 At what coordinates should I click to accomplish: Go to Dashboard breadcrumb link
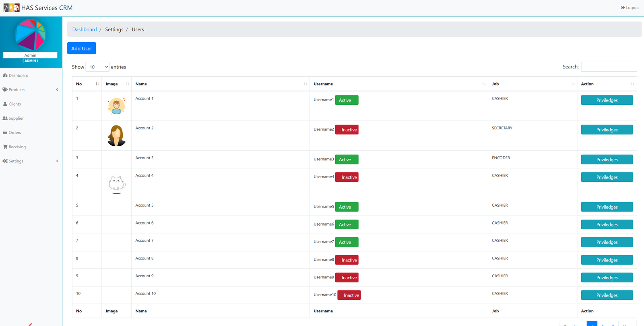[x=85, y=29]
